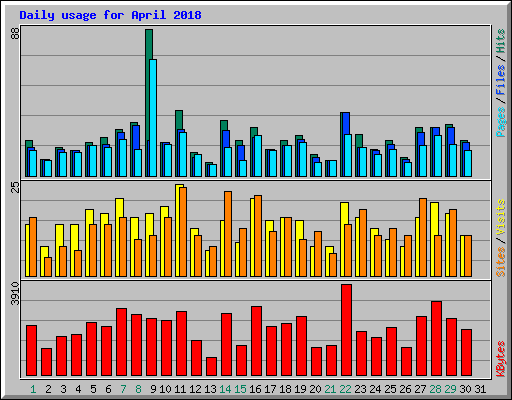
Task: Click the red KBytes bar for day 1
Action: (x=31, y=351)
